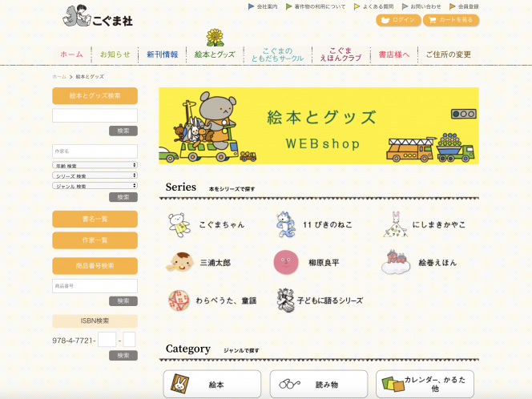The image size is (532, 399).
Task: Select the 絵巻えほん cloud castle icon
Action: point(396,262)
